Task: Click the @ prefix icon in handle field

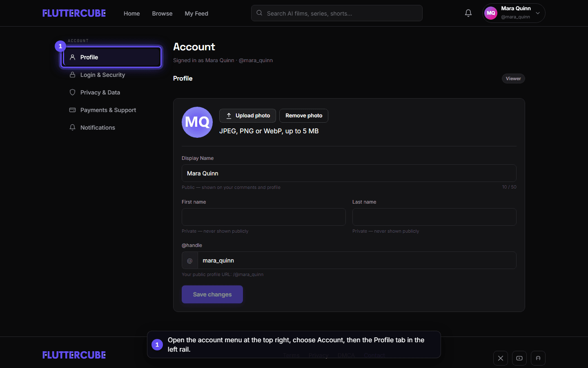Action: pyautogui.click(x=190, y=260)
